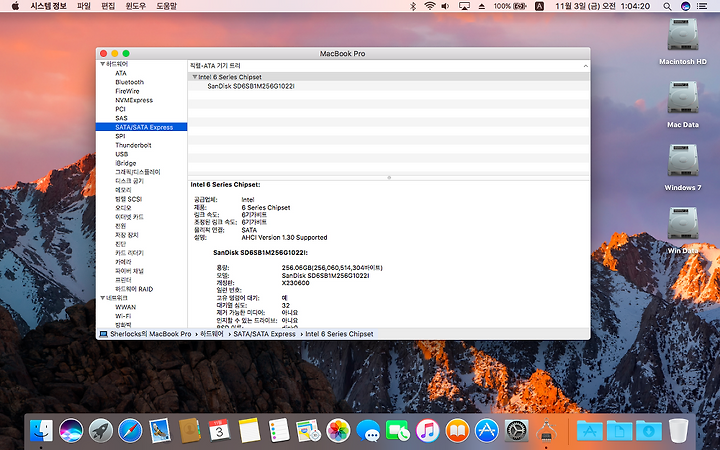Open Reminders from the Dock
Screen dimensions: 720x450
279,431
